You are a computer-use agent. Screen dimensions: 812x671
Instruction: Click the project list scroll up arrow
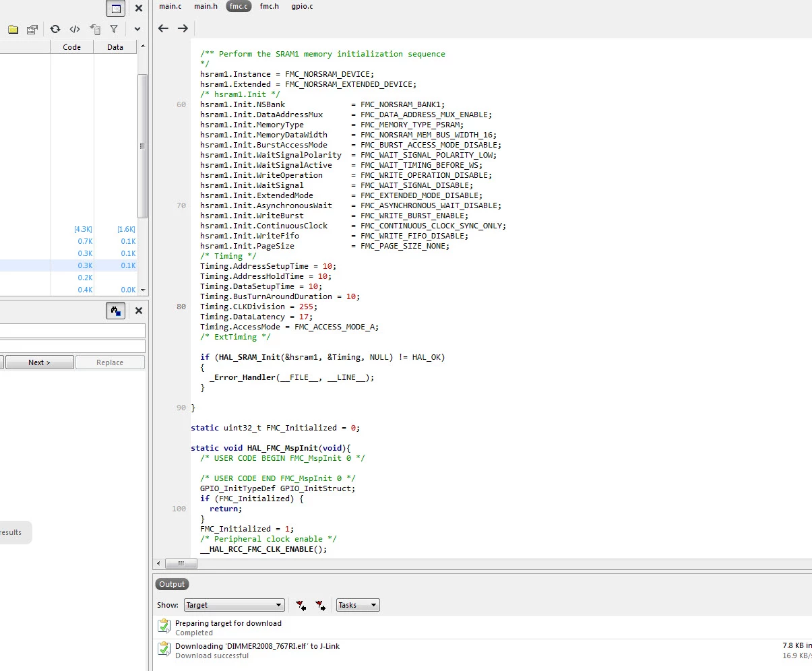[x=142, y=46]
